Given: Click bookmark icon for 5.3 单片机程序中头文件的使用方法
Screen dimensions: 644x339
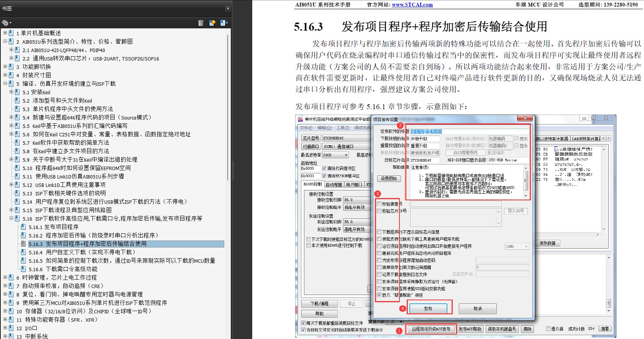Looking at the screenshot, I should pos(17,109).
